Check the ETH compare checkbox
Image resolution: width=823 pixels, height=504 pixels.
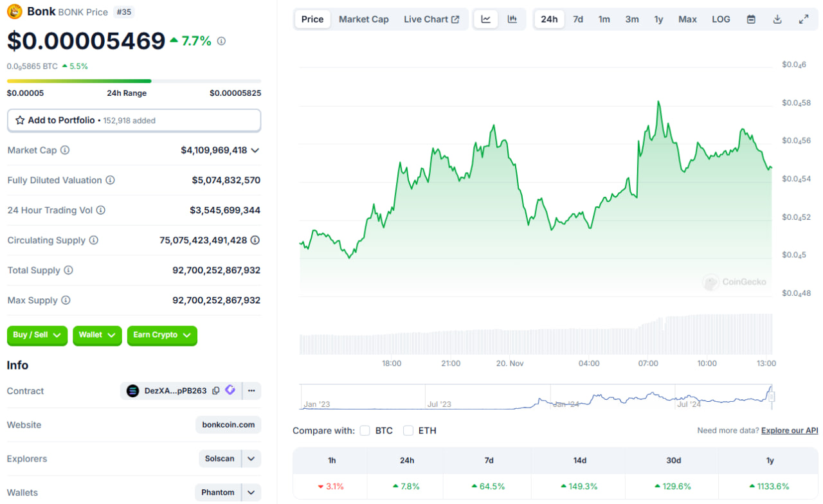pos(408,431)
